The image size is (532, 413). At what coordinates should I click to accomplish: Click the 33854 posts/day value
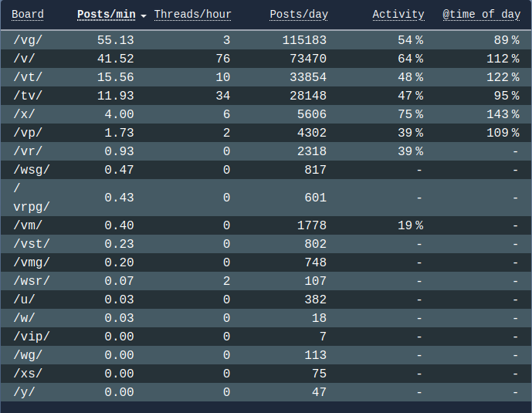(x=308, y=77)
